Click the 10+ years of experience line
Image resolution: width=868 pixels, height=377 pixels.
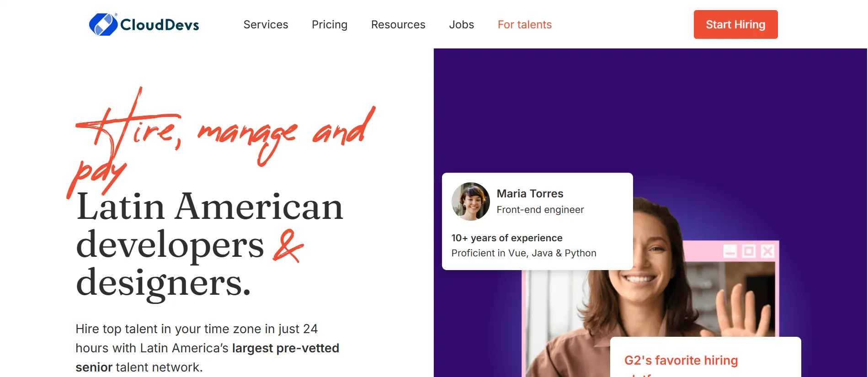[506, 238]
